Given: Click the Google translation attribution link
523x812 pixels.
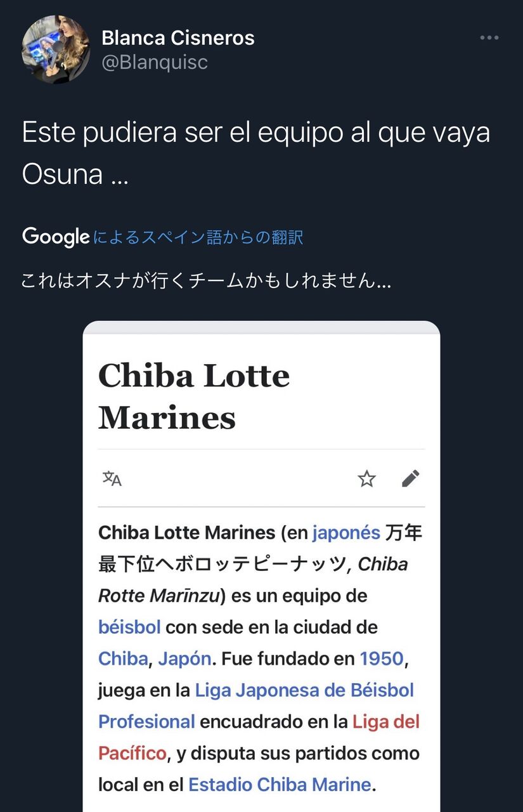Looking at the screenshot, I should tap(198, 238).
